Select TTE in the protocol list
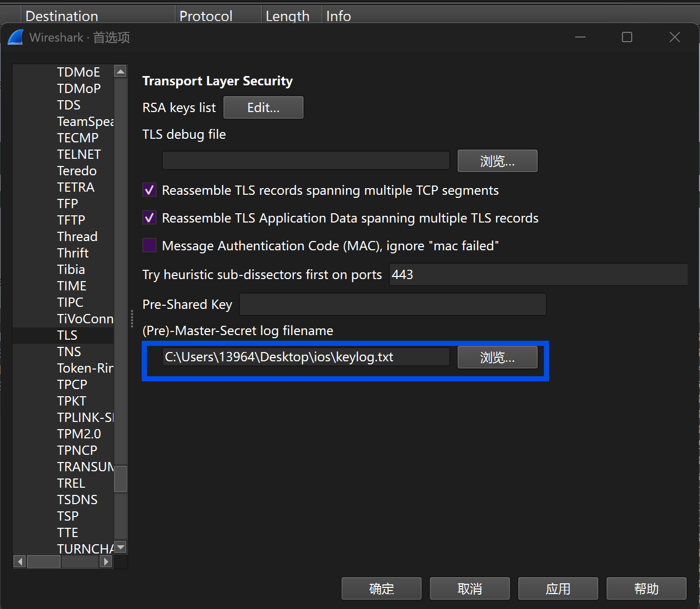700x609 pixels. [x=68, y=532]
